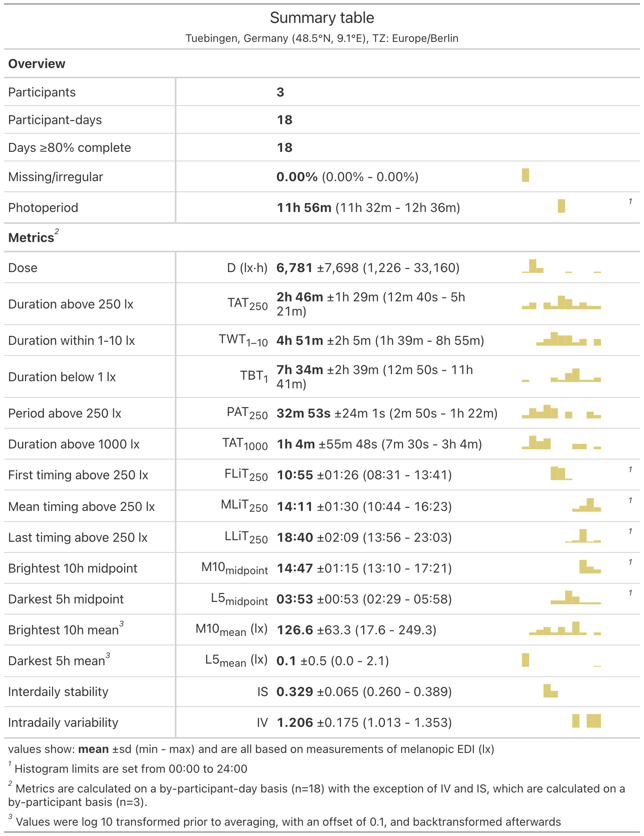Click the TAT250 metric abbreviation
This screenshot has width=644, height=836.
tap(247, 304)
